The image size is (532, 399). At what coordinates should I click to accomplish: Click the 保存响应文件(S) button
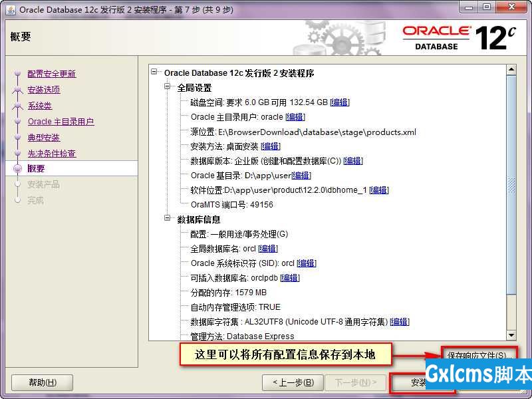[x=479, y=356]
